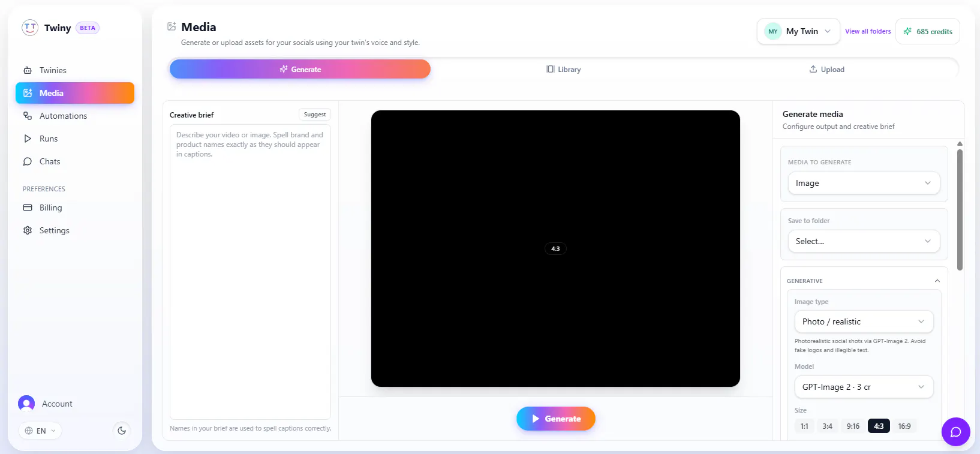
Task: Click the Account avatar icon
Action: [26, 404]
